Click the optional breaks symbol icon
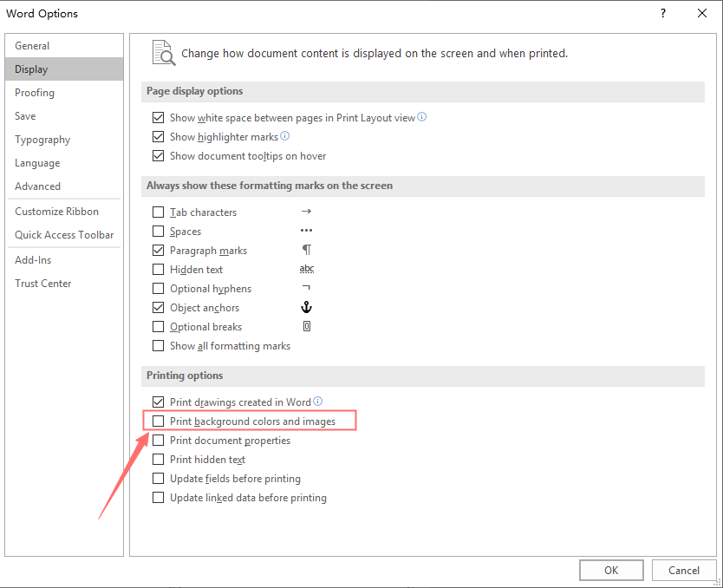723x588 pixels. point(307,326)
